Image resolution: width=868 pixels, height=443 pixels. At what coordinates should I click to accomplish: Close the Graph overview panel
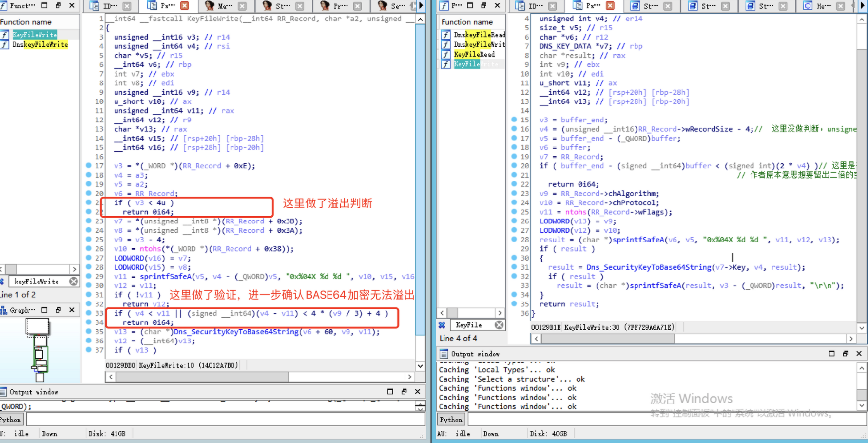pyautogui.click(x=72, y=310)
